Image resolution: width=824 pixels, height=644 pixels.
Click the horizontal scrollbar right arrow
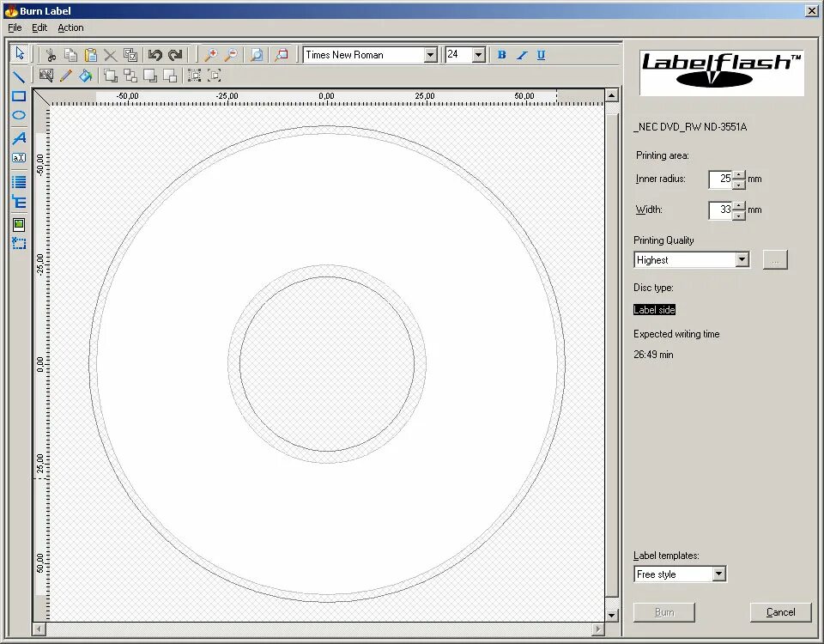coord(598,629)
